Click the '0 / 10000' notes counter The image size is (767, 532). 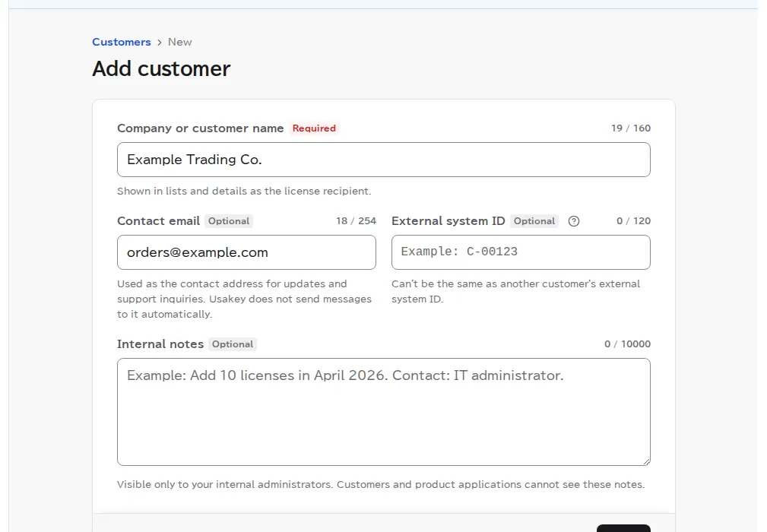coord(628,344)
